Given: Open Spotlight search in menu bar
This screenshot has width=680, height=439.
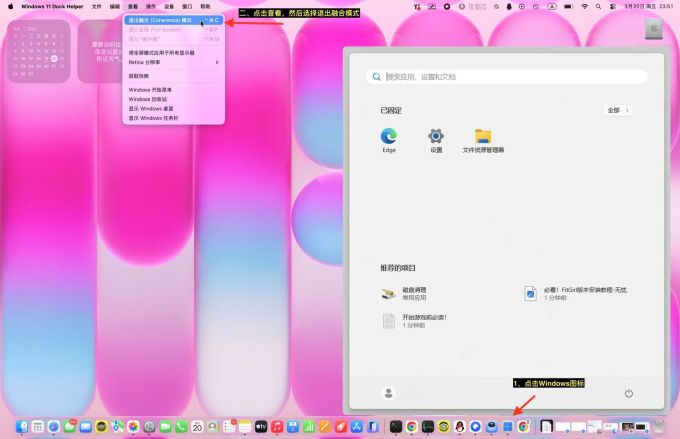Looking at the screenshot, I should tap(598, 7).
